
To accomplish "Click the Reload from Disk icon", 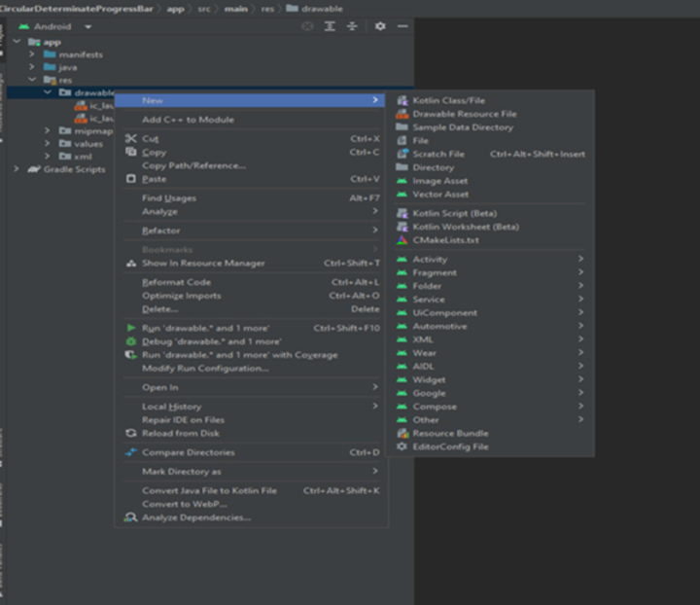I will [131, 433].
